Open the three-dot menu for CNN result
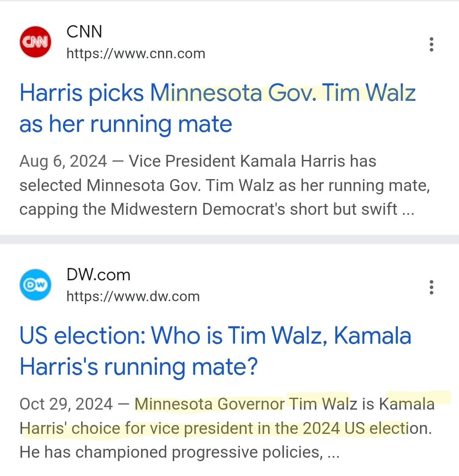This screenshot has width=459, height=476. coord(431,44)
